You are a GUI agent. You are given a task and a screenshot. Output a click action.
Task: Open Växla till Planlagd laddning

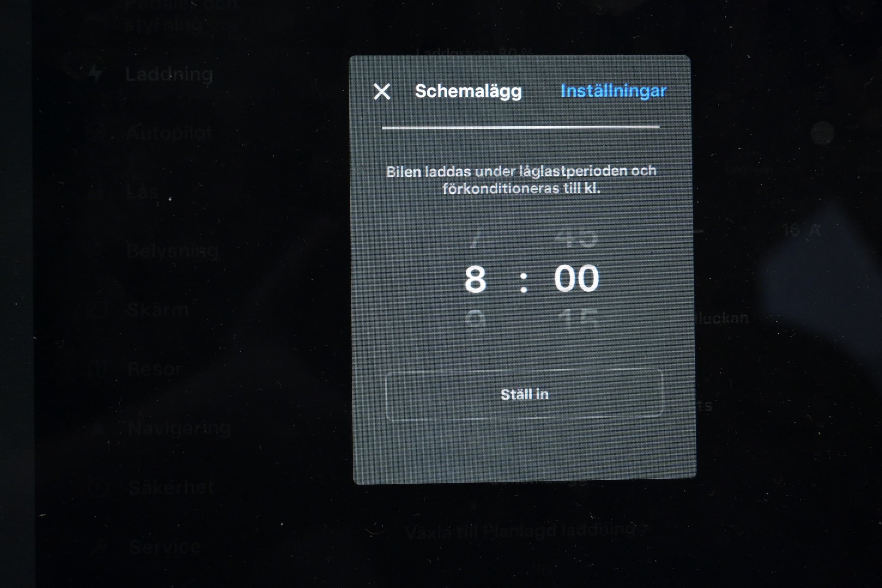pos(520,531)
